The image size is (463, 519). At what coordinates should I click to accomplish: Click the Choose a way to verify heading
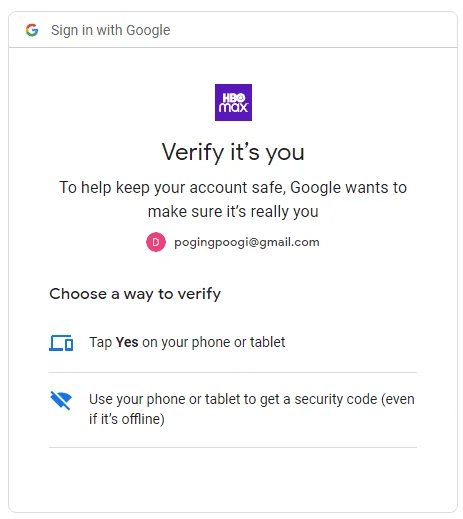[135, 294]
